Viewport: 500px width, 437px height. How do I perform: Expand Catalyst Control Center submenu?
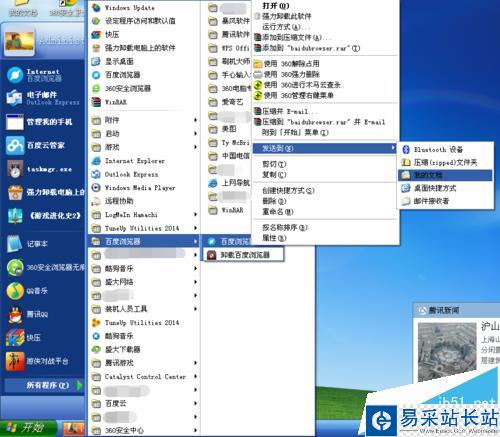144,377
